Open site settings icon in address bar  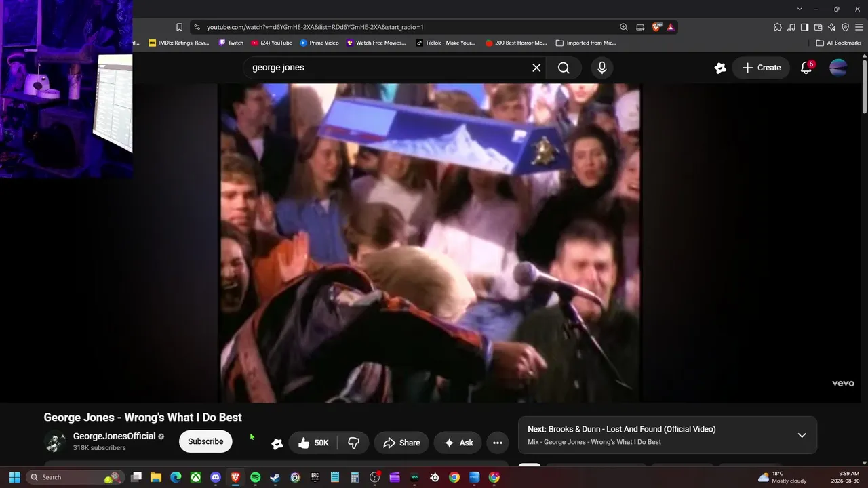point(197,27)
